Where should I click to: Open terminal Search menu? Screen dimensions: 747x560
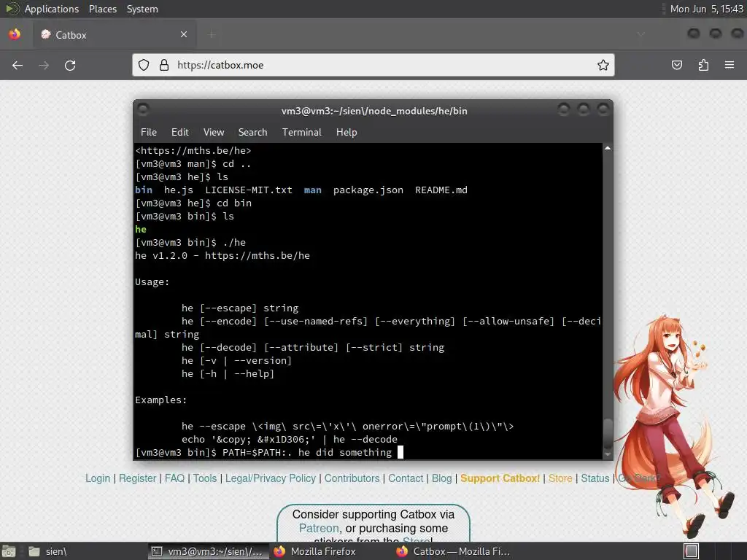click(252, 133)
